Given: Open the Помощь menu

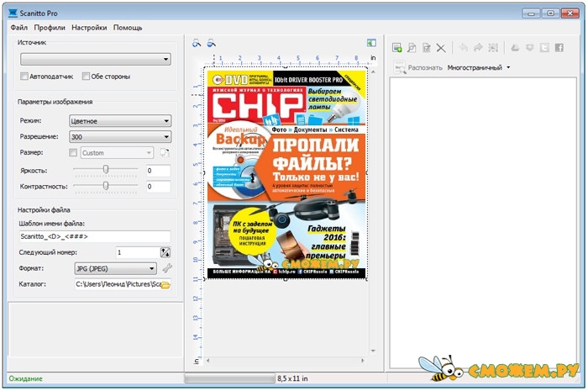Looking at the screenshot, I should click(x=128, y=28).
